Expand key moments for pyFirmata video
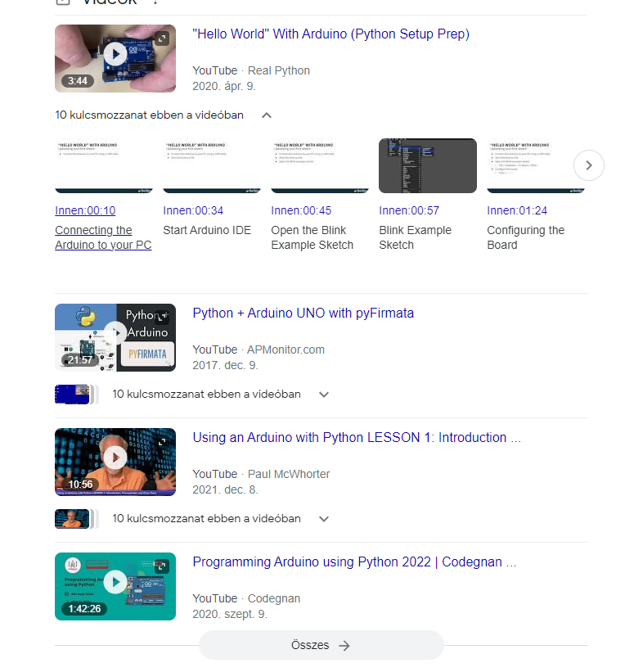 tap(324, 395)
